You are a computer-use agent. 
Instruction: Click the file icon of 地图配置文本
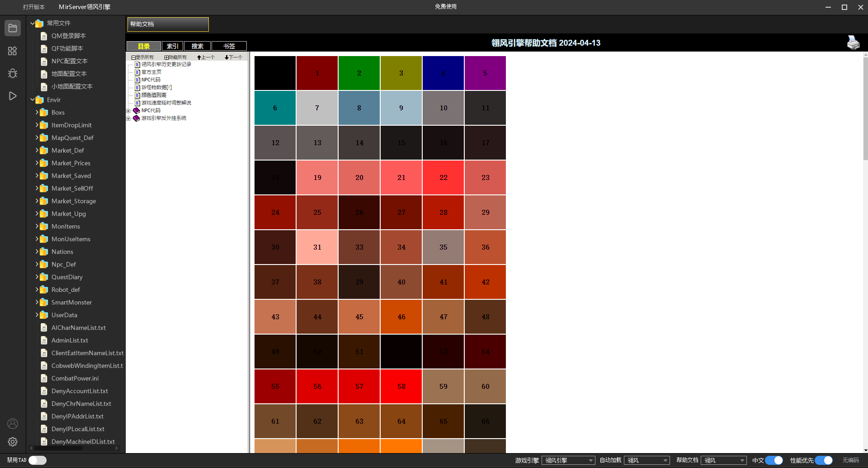(x=44, y=74)
